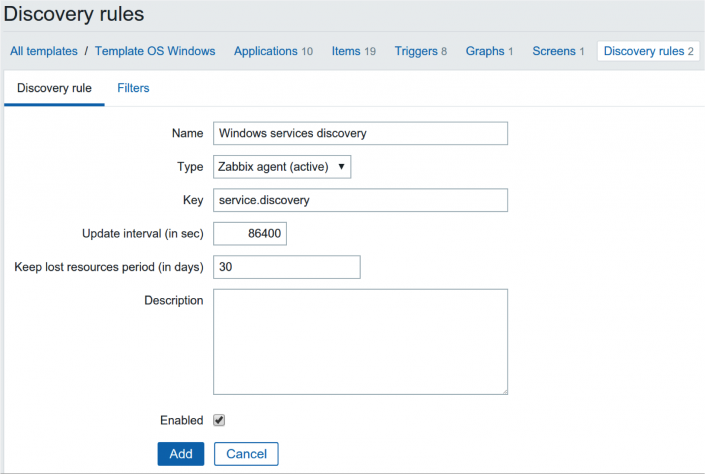The image size is (705, 474).
Task: Focus the Keep lost resources period field
Action: pyautogui.click(x=286, y=267)
